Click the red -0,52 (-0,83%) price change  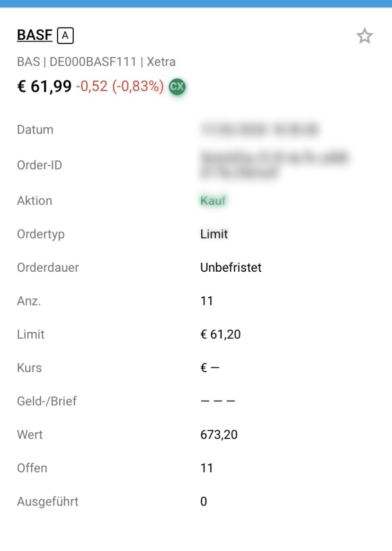click(x=120, y=87)
